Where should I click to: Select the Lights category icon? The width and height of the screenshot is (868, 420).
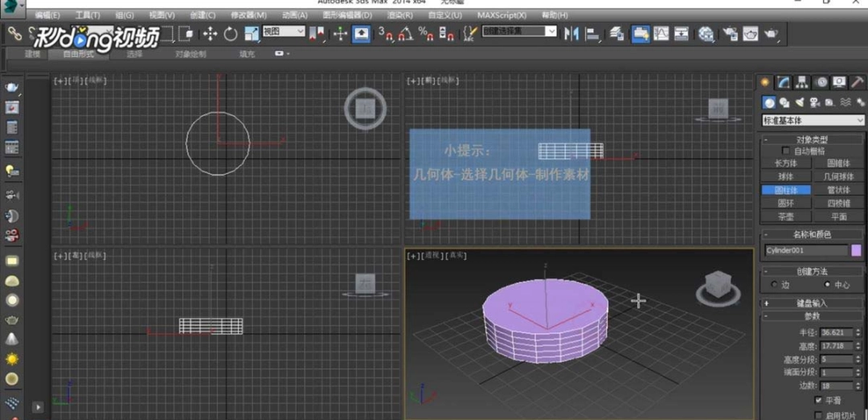pyautogui.click(x=800, y=102)
